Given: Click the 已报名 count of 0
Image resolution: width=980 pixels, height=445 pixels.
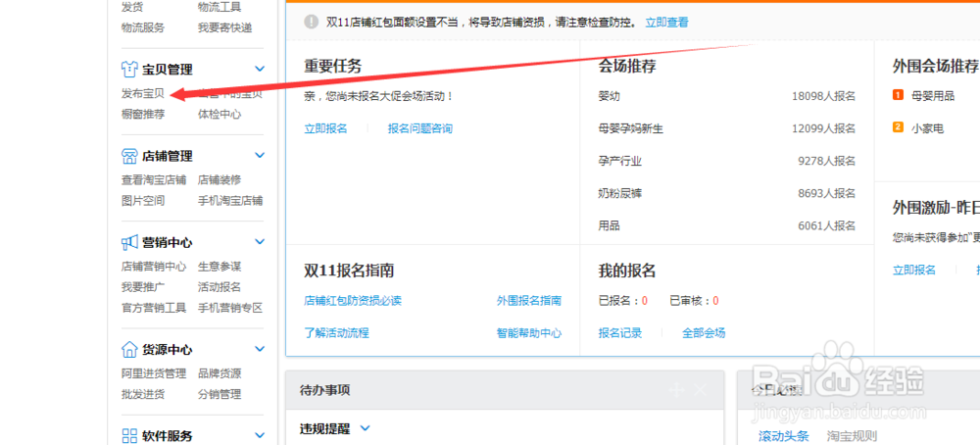Looking at the screenshot, I should point(645,301).
